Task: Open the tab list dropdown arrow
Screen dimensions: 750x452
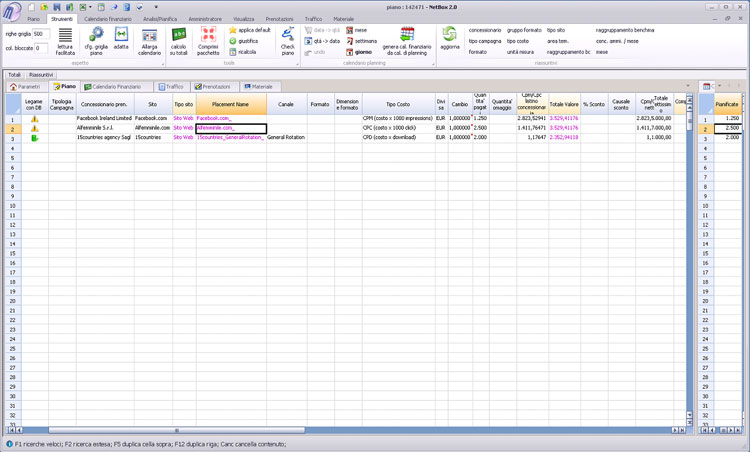Action: tap(689, 87)
